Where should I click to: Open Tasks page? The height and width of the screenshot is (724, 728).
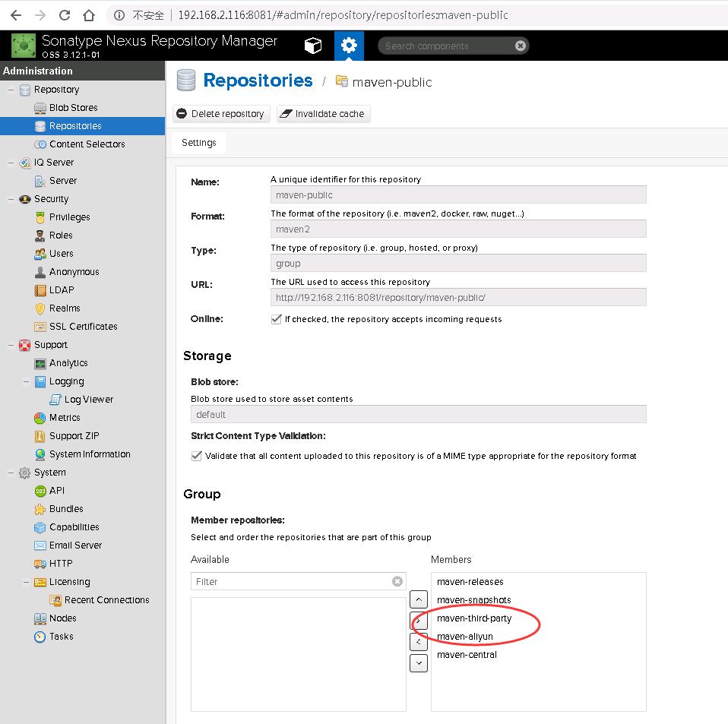pyautogui.click(x=62, y=637)
